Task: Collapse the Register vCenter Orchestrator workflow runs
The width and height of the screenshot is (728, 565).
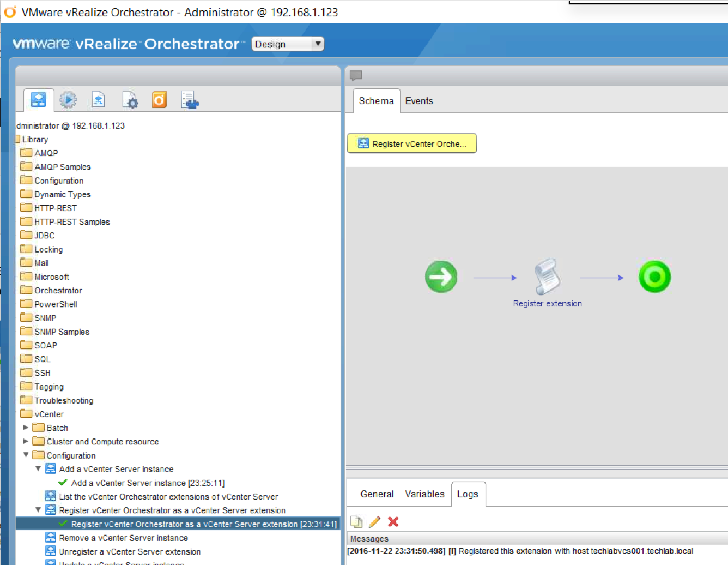Action: tap(38, 510)
